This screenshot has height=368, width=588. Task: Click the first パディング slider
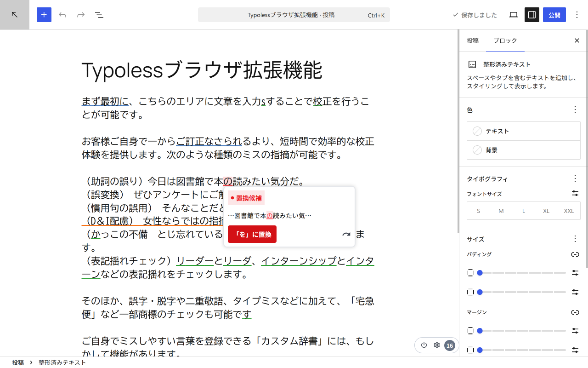(x=521, y=273)
